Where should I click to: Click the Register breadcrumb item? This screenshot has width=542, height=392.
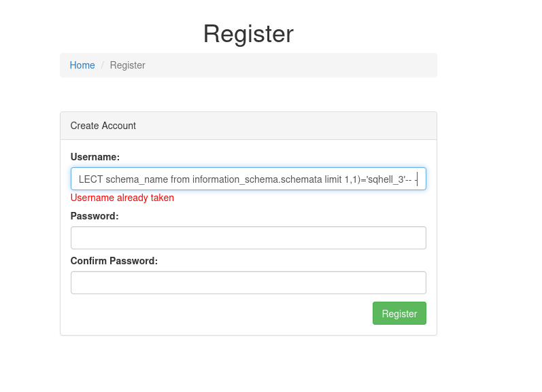[x=127, y=65]
